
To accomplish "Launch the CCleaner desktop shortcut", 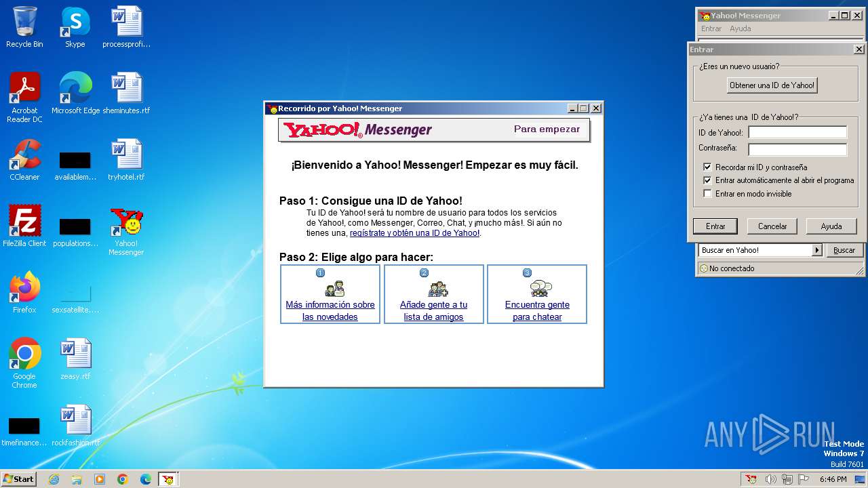I will click(24, 160).
